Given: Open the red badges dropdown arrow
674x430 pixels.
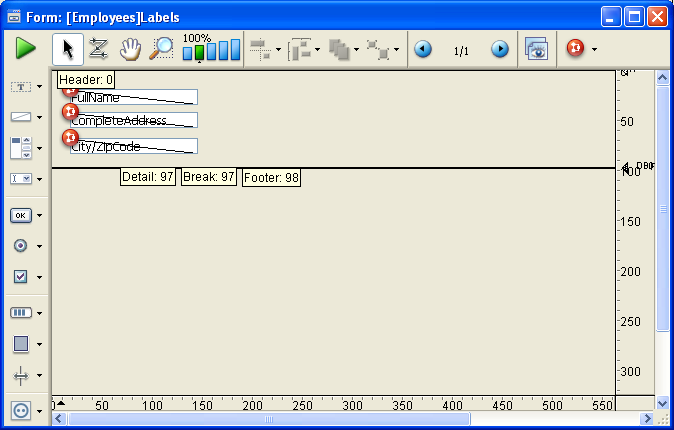Looking at the screenshot, I should pos(594,49).
